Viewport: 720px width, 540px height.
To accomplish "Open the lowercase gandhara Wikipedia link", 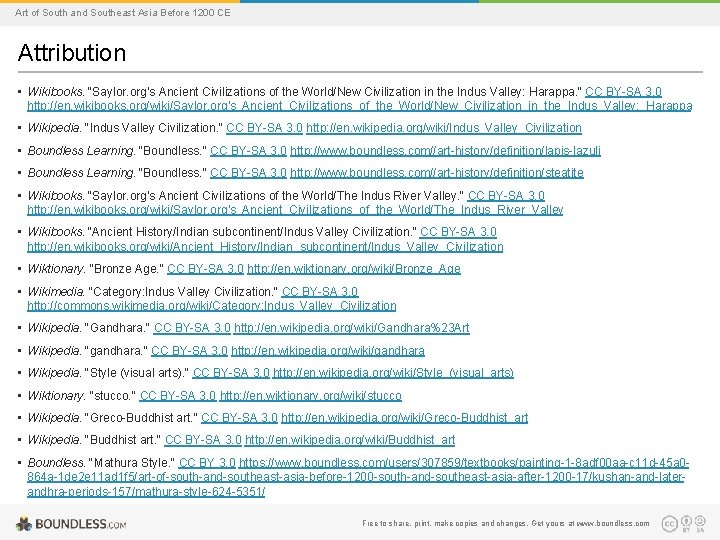I will 328,351.
